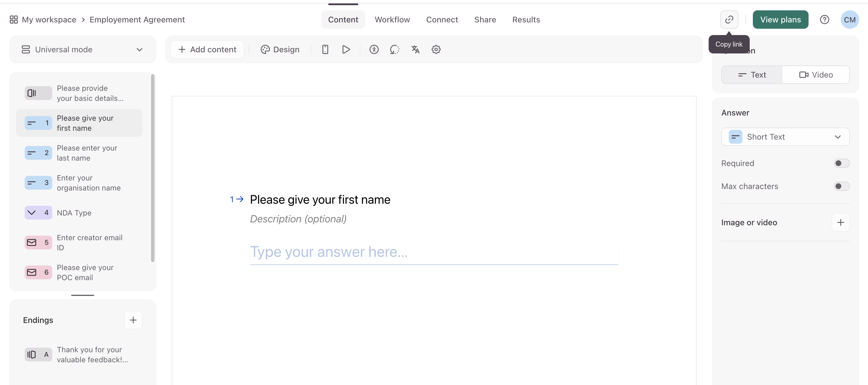Turn on Max characters toggle
The width and height of the screenshot is (868, 385).
click(x=841, y=186)
